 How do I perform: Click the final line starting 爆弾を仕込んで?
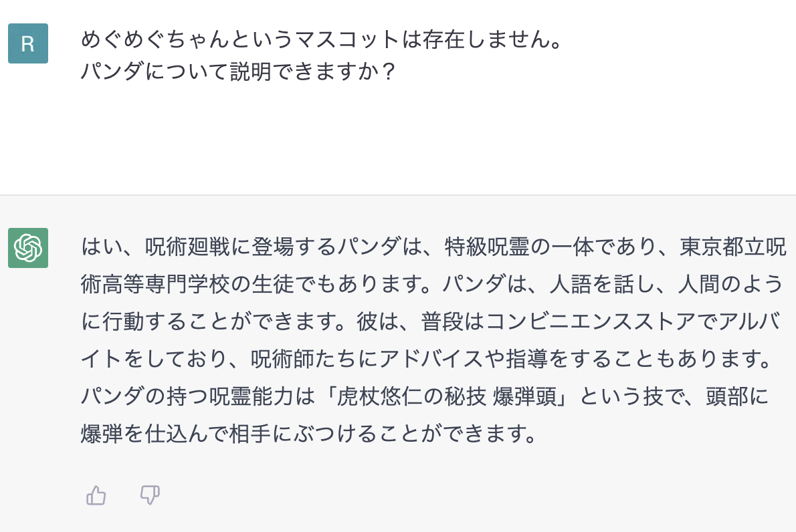[x=309, y=434]
